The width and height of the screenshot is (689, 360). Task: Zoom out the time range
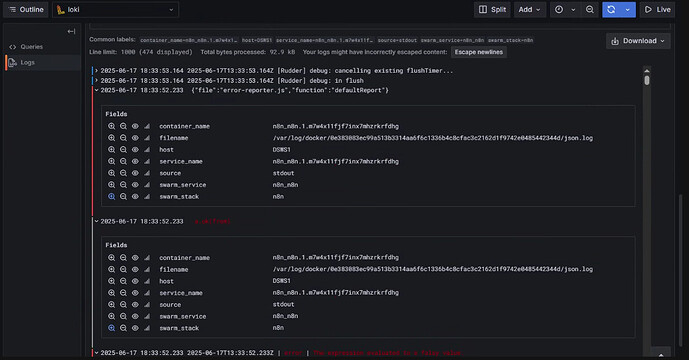click(590, 10)
